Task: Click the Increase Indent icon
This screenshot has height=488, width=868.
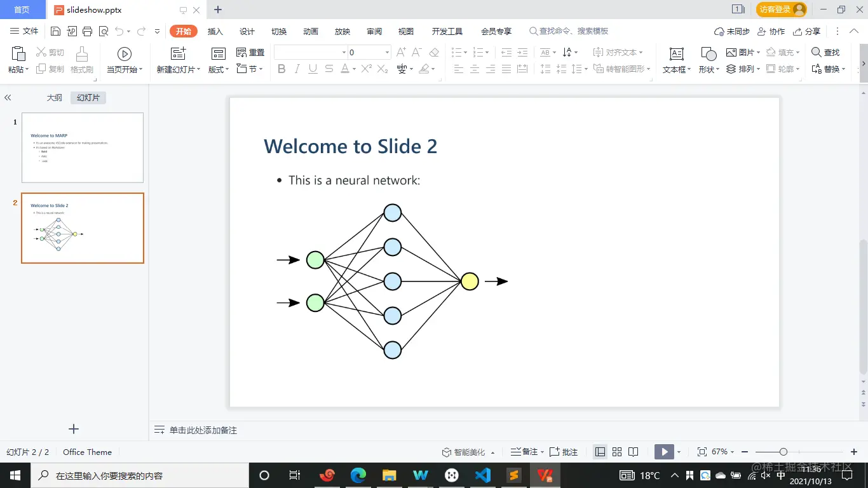Action: (x=522, y=52)
